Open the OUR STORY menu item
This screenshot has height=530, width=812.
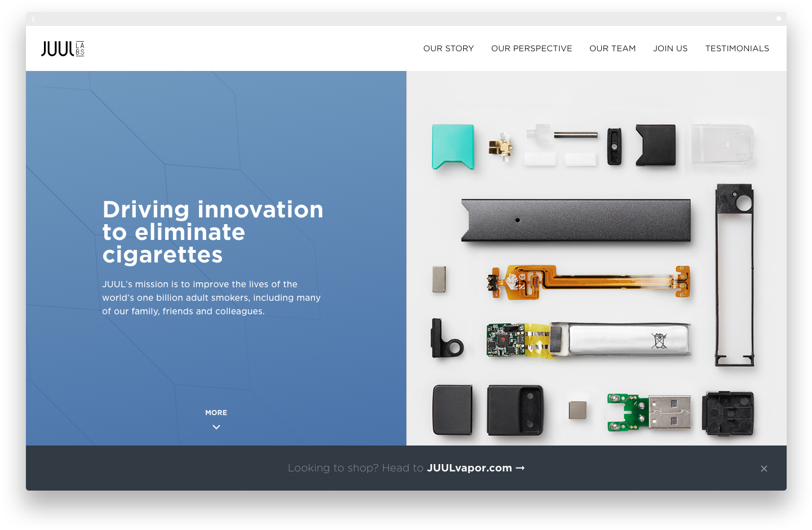449,48
